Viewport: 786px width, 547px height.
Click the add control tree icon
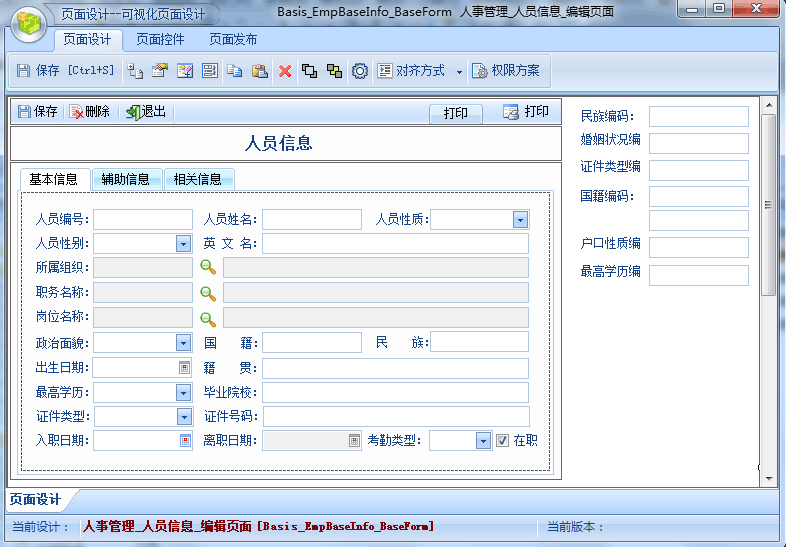(134, 71)
